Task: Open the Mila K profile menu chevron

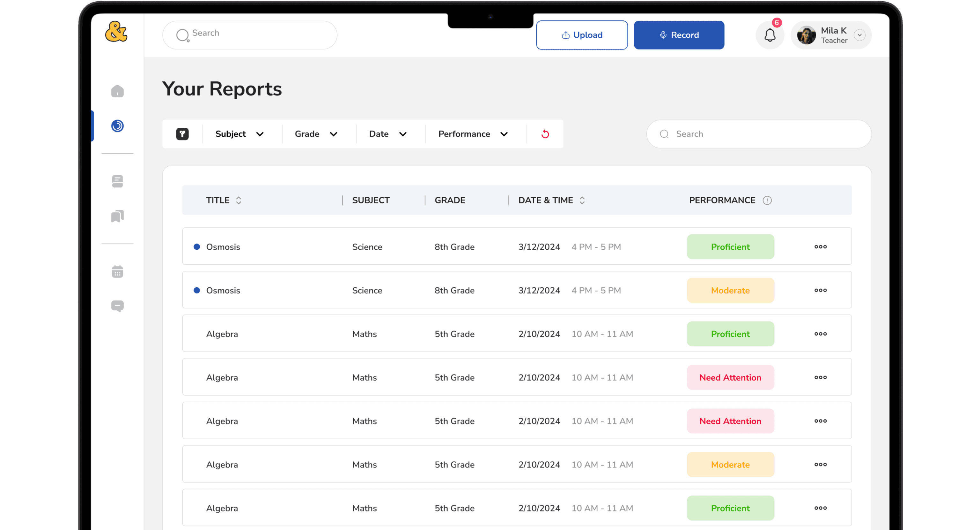Action: (x=859, y=35)
